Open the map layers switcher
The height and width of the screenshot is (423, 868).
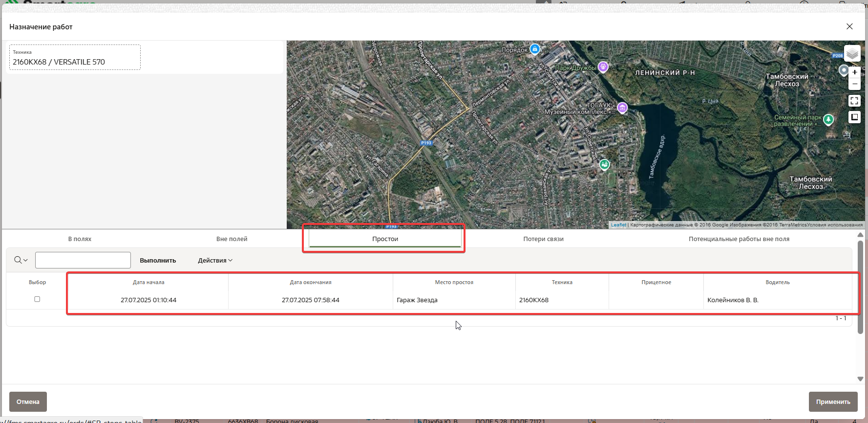pos(852,53)
